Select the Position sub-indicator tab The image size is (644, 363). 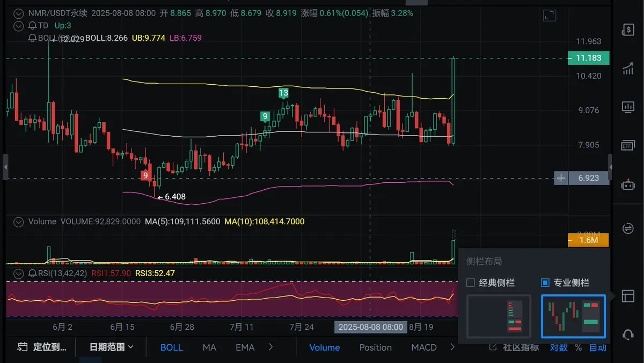pos(376,347)
